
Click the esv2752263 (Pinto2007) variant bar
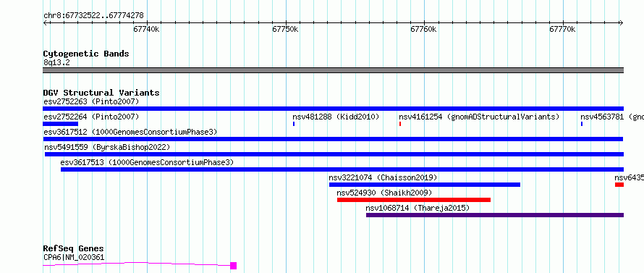pyautogui.click(x=333, y=109)
